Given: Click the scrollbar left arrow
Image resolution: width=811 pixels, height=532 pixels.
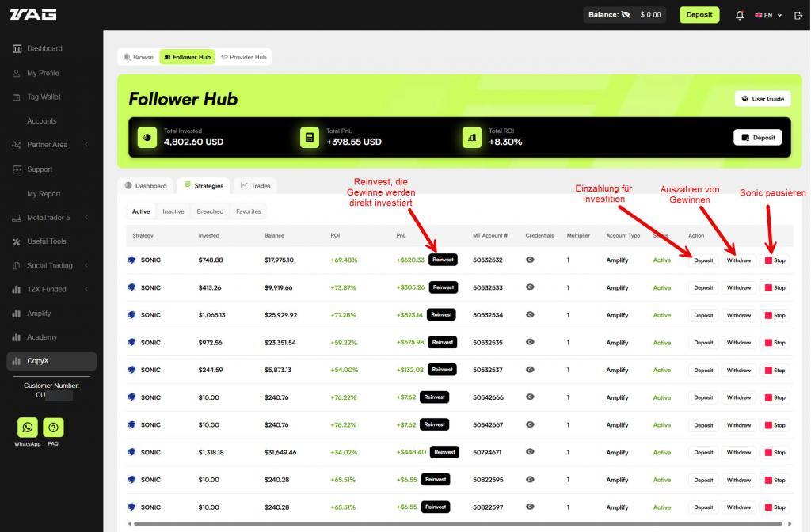Looking at the screenshot, I should tap(129, 524).
